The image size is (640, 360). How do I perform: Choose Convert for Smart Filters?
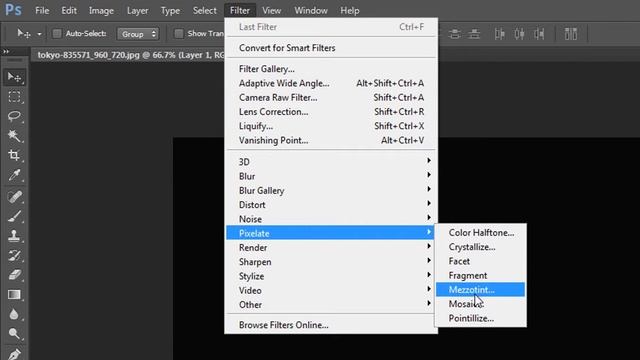pos(331,48)
